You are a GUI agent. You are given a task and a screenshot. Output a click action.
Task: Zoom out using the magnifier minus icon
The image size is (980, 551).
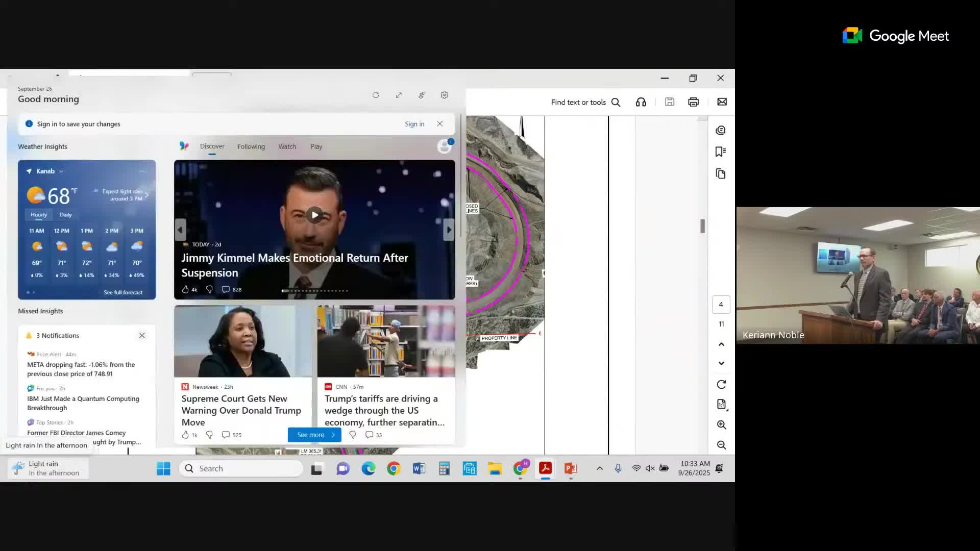pos(721,445)
